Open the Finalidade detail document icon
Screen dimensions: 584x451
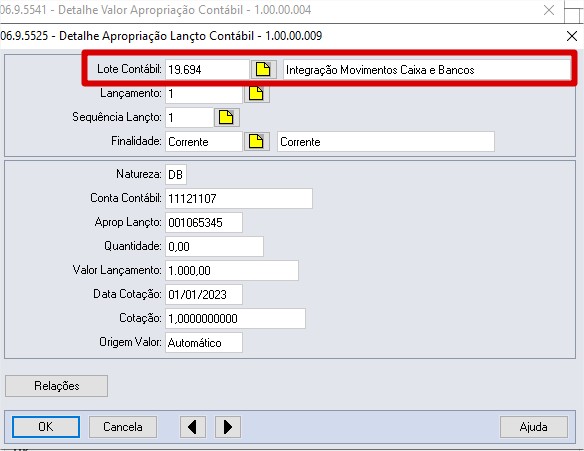click(x=257, y=142)
